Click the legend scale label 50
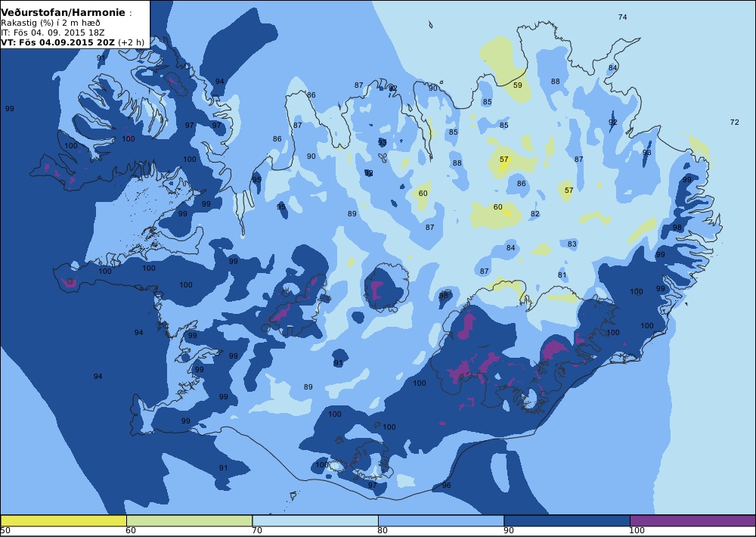Screen dimensions: 756x537 [x=5, y=531]
